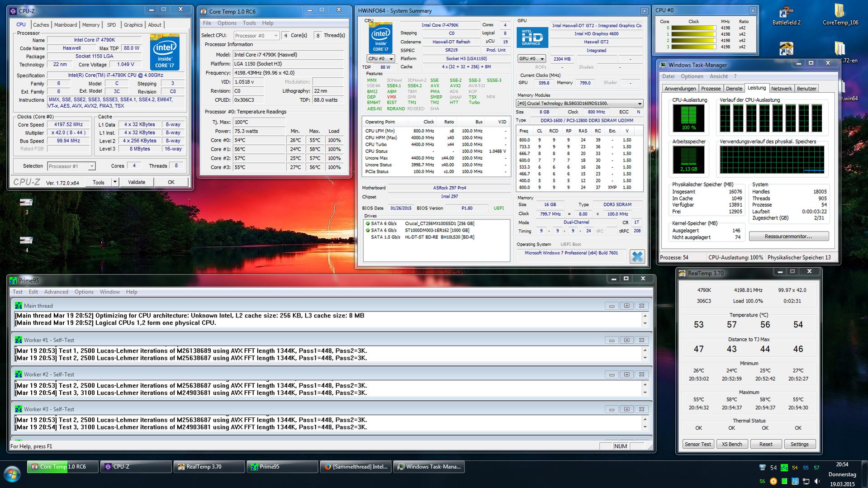Switch to Core Temp 1.0 RC6 in the taskbar
Image resolution: width=868 pixels, height=488 pixels.
click(x=63, y=467)
